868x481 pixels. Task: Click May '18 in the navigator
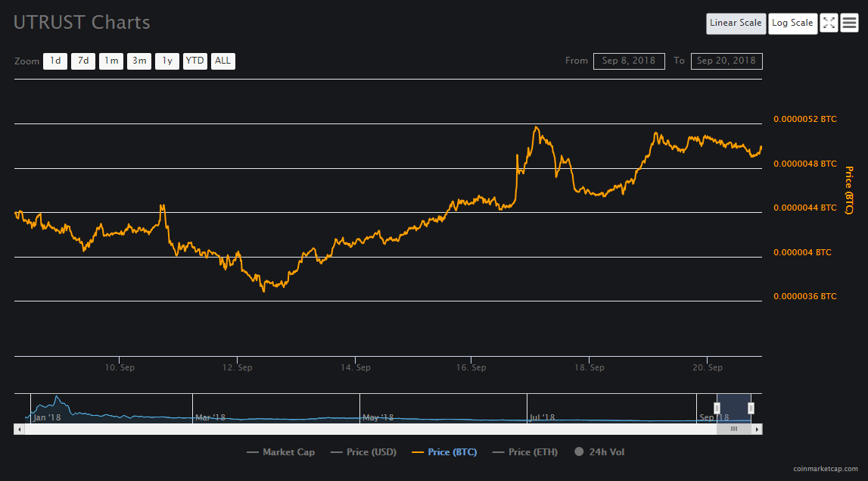(378, 417)
